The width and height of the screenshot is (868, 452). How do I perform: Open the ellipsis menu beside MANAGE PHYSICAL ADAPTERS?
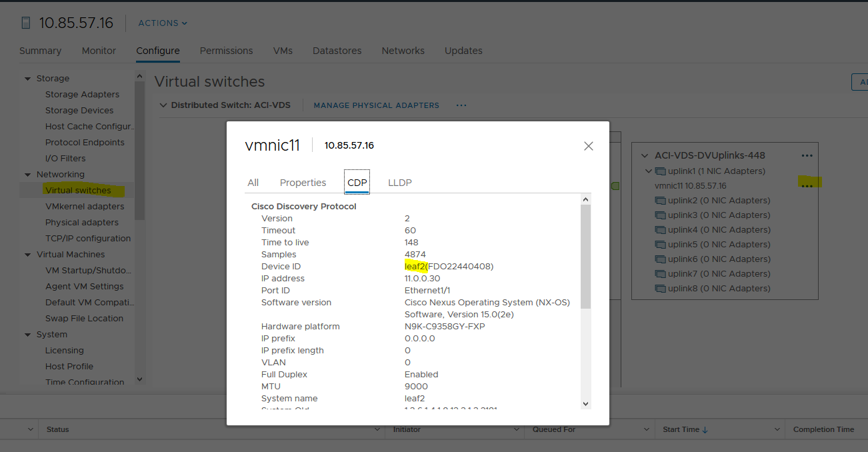pos(461,105)
